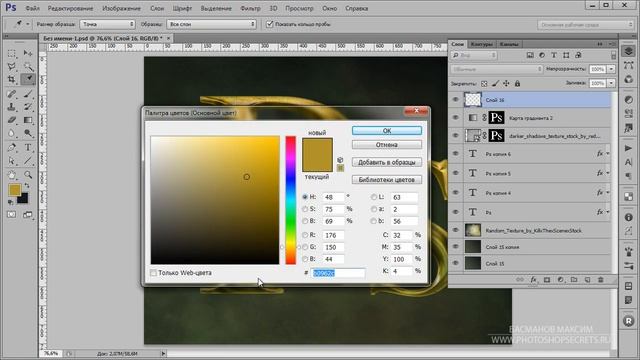Select the Eraser tool

pyautogui.click(x=11, y=120)
